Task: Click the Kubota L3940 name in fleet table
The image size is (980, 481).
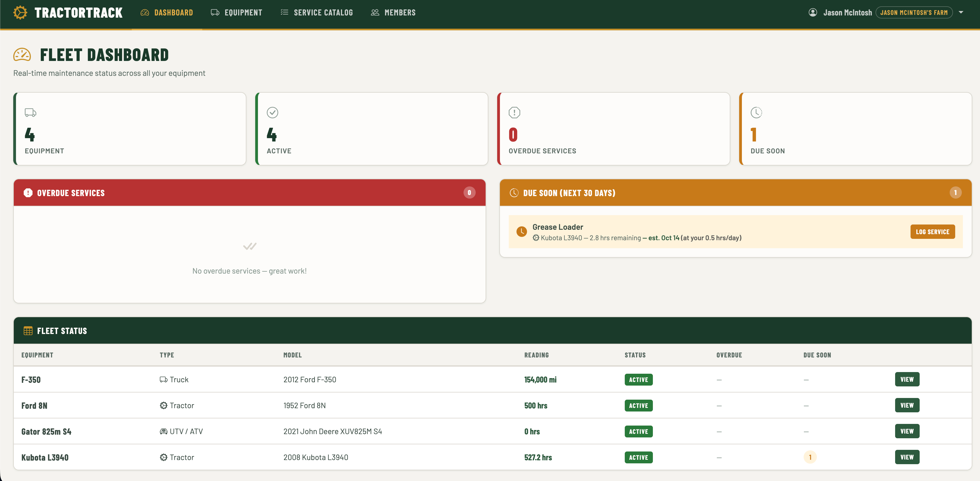Action: [x=45, y=457]
